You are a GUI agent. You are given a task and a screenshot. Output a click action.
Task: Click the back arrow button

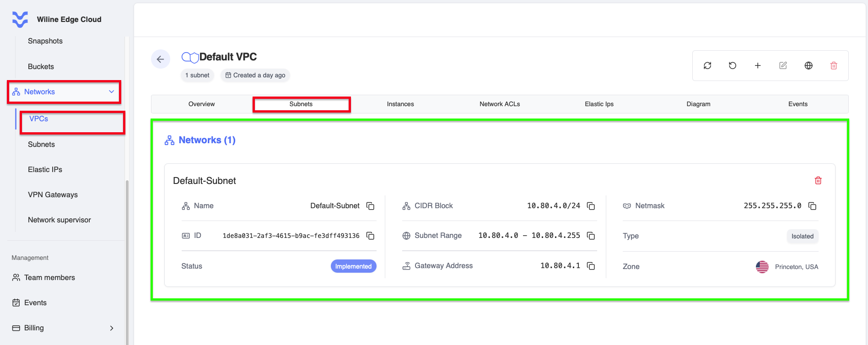pos(161,59)
